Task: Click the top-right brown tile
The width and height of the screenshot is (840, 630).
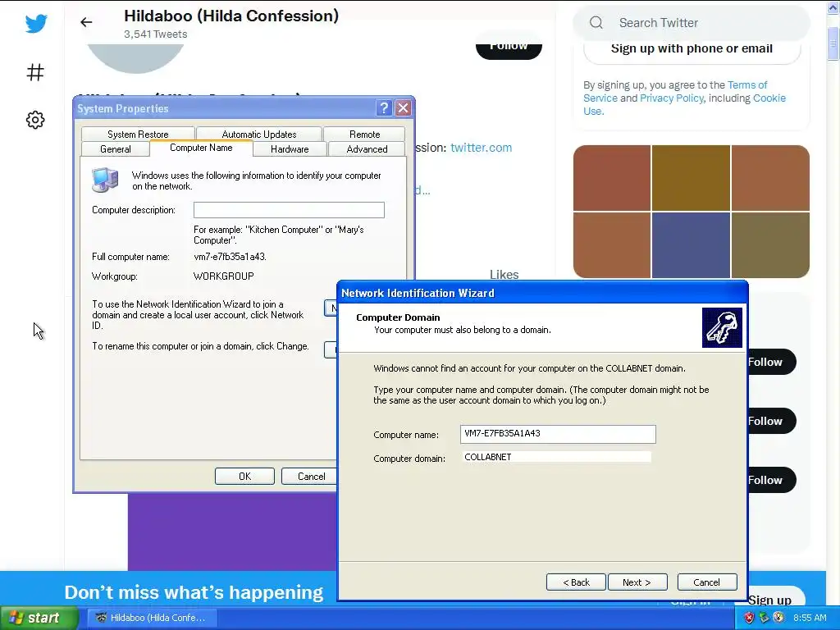Action: pos(770,178)
